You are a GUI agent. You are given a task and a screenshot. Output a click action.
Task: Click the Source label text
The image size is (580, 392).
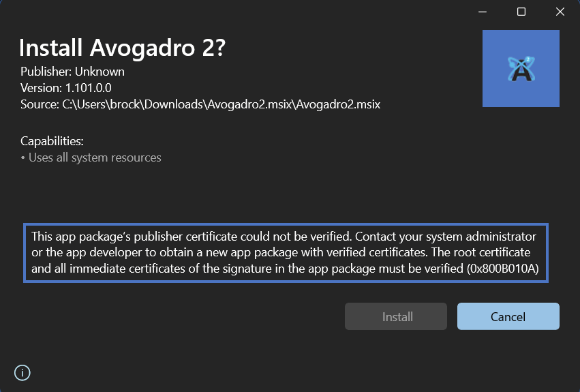39,104
